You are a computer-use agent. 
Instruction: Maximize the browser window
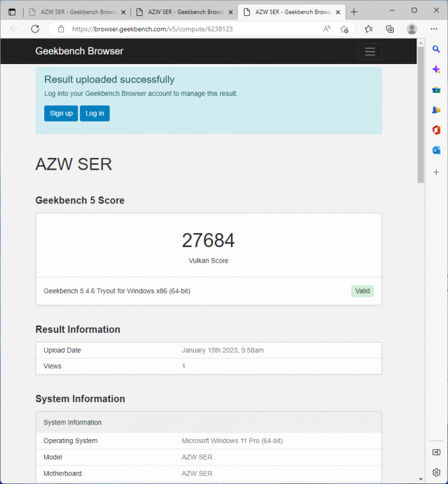(414, 10)
